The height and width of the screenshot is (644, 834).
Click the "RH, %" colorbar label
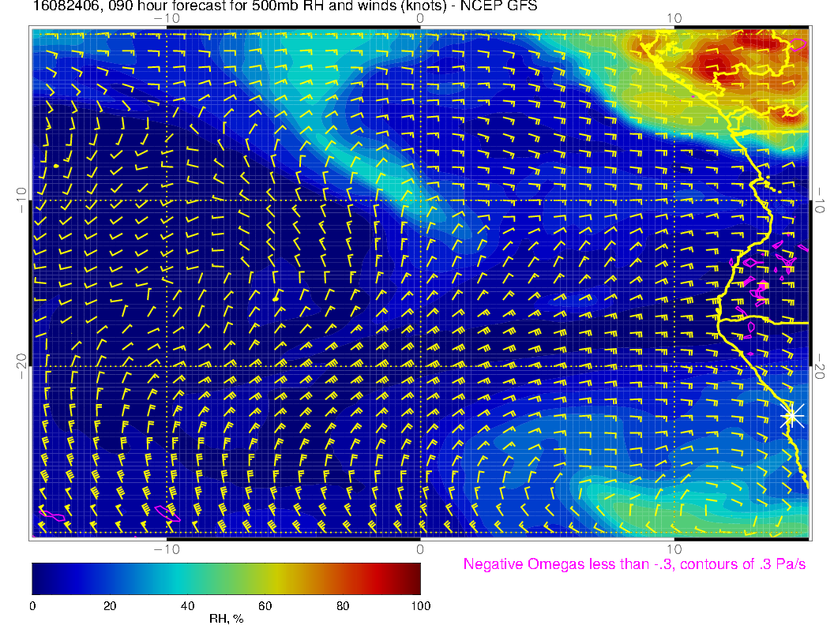[226, 619]
